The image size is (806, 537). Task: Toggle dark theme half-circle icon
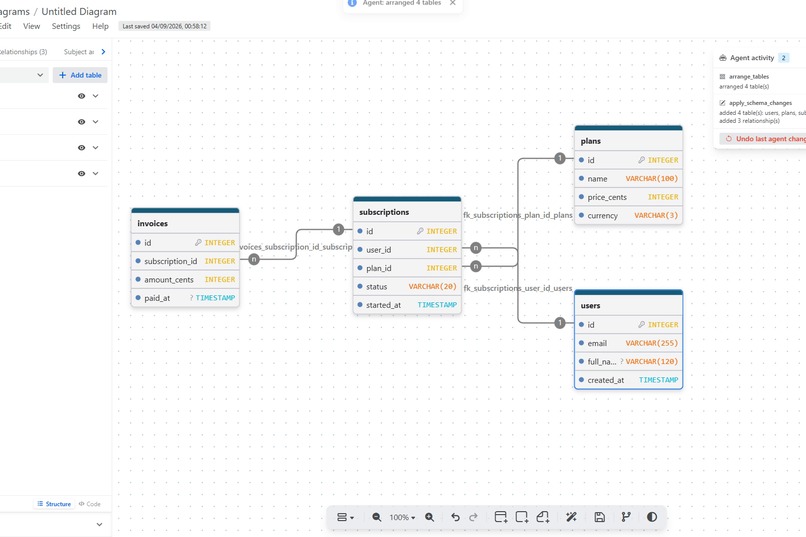(652, 517)
